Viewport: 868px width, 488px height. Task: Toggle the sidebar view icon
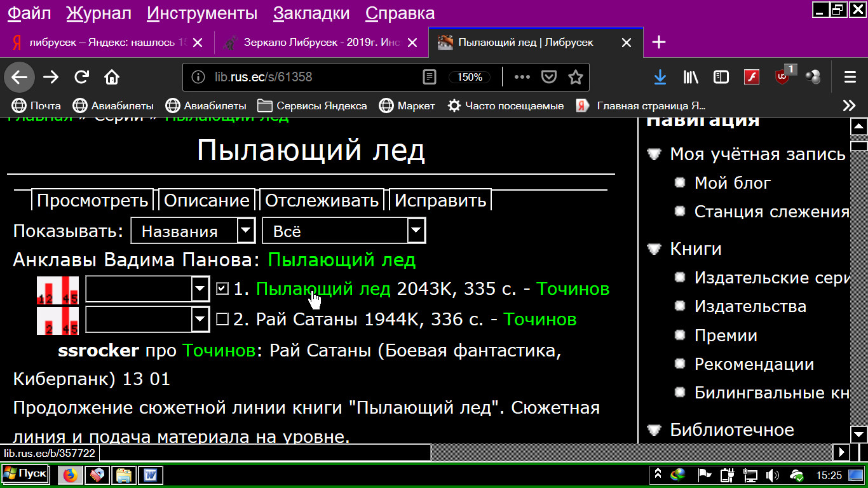(x=721, y=78)
